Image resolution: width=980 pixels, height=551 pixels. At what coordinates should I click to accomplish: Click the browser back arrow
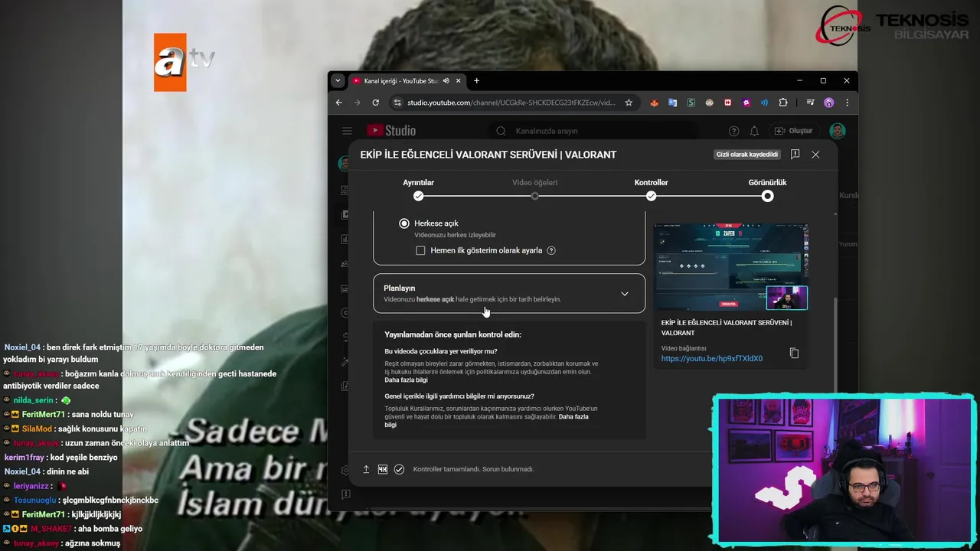[339, 103]
